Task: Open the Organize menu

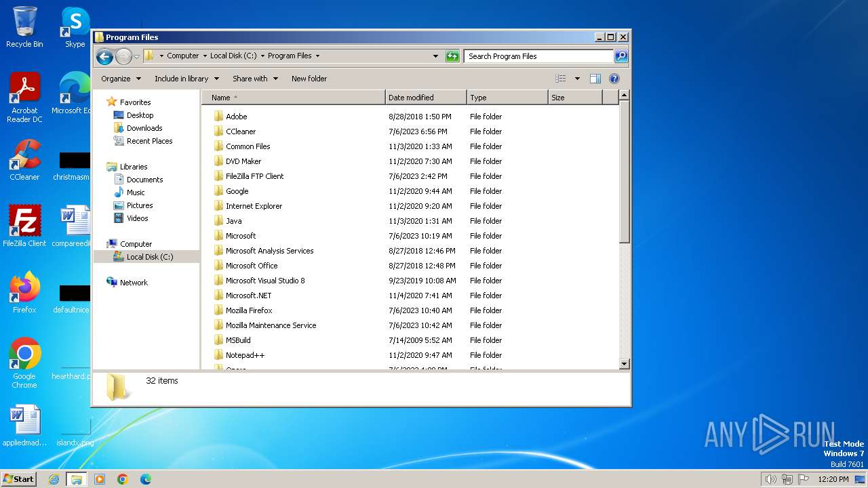Action: 121,79
